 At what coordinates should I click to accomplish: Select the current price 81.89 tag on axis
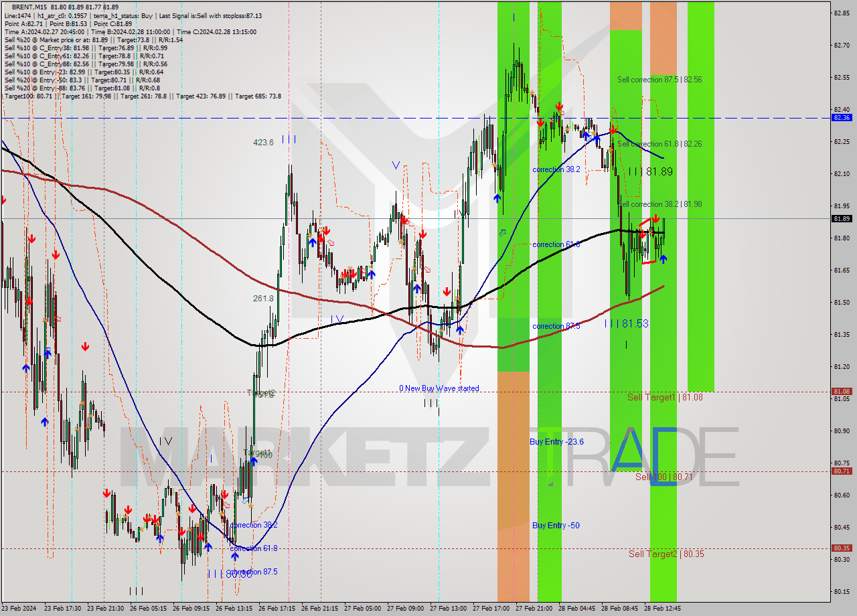tap(842, 218)
